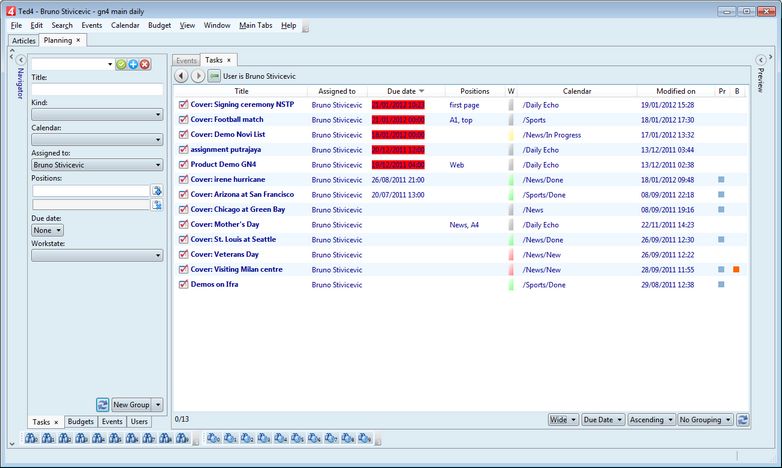
Task: Click orange square in B column for 'Visiting Milan centre'
Action: [736, 269]
